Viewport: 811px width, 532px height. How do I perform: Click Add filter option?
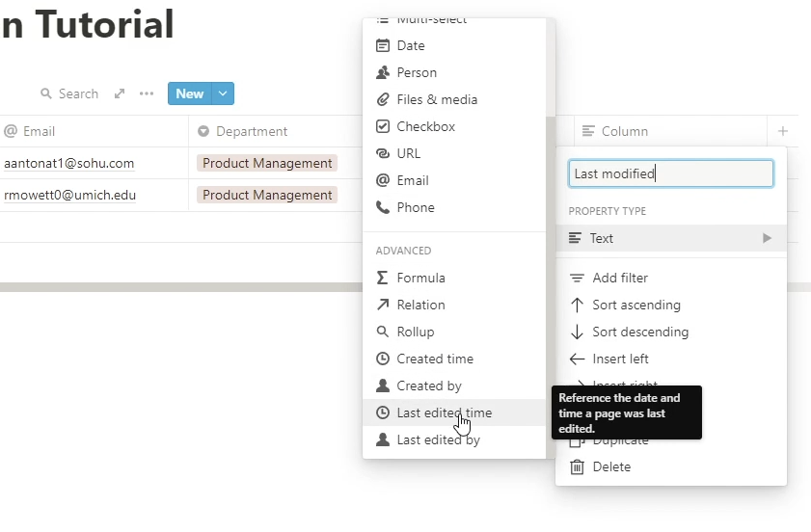(671, 278)
